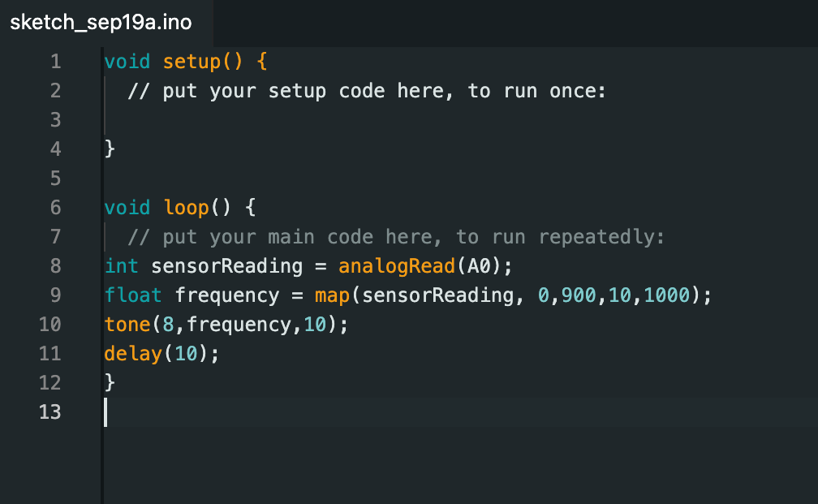Click the main code comment on line 7
This screenshot has height=504, width=818.
(396, 237)
